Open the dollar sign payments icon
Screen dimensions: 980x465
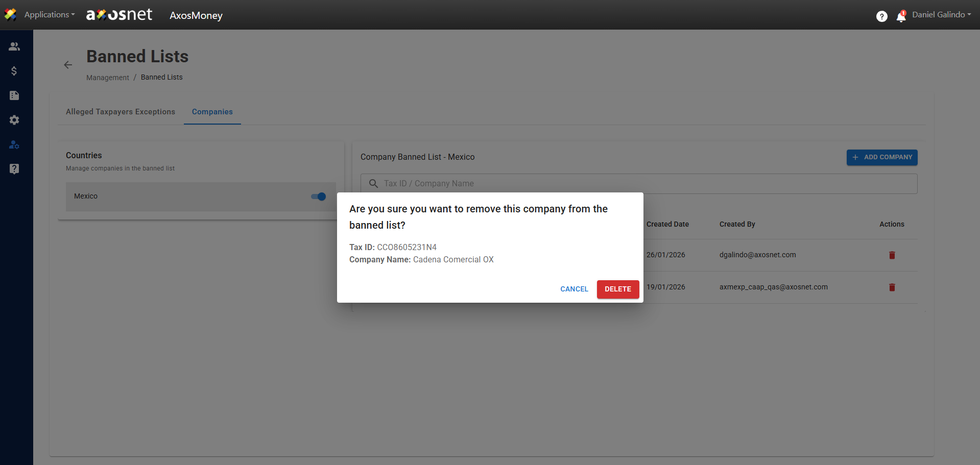point(14,71)
